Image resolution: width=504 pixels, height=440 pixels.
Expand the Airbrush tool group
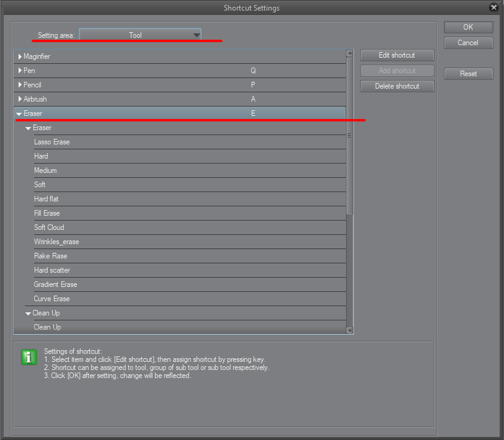[20, 99]
